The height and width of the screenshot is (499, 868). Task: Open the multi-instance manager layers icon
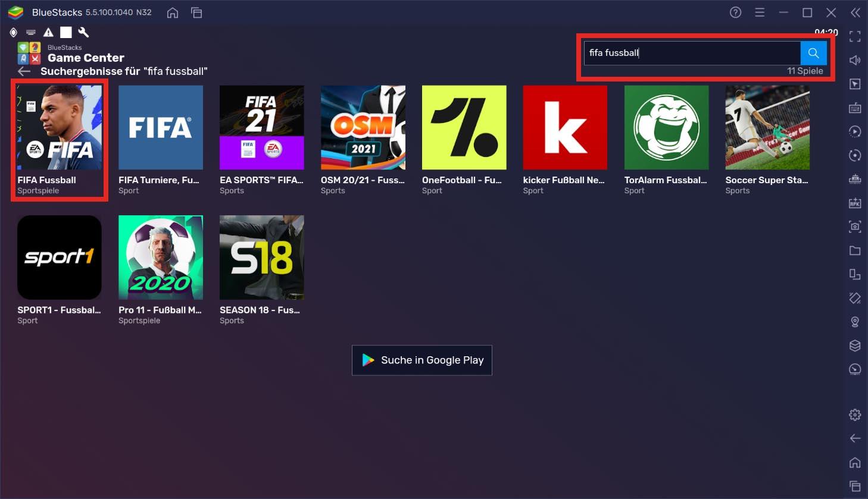[x=855, y=346]
